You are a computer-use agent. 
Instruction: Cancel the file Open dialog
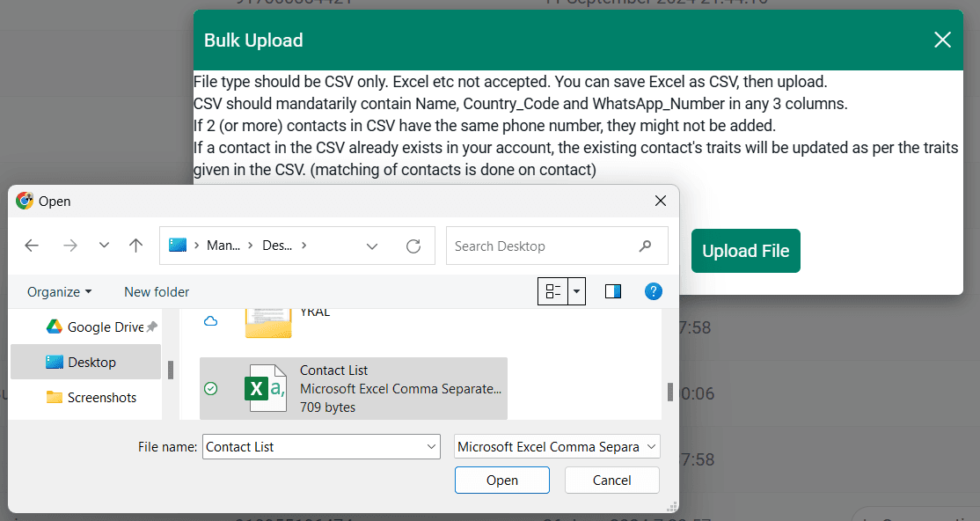tap(611, 481)
